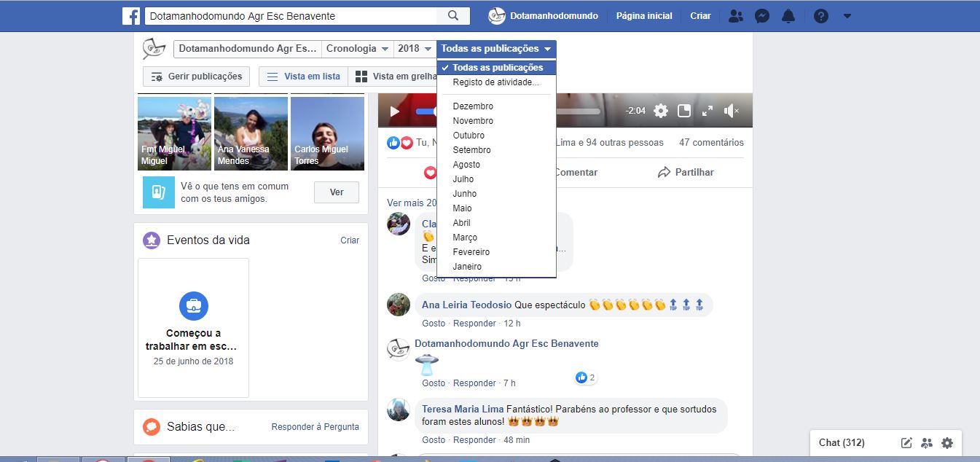
Task: Open the notifications bell
Action: coord(788,16)
